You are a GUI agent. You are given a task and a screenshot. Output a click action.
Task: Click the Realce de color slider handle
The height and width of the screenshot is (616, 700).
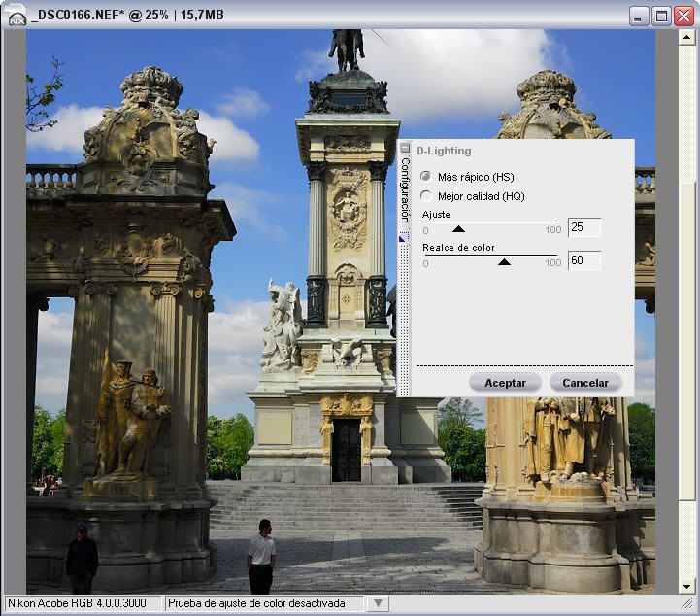click(504, 261)
